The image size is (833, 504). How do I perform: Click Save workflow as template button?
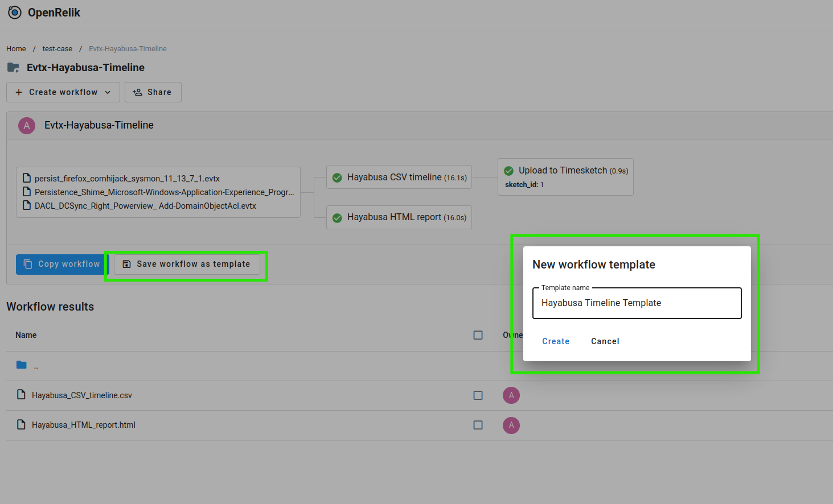(187, 264)
